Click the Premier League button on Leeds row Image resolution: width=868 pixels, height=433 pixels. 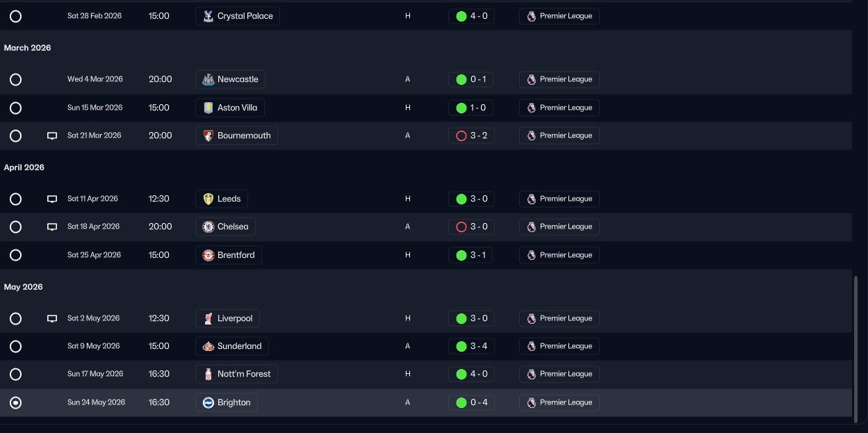pos(559,199)
